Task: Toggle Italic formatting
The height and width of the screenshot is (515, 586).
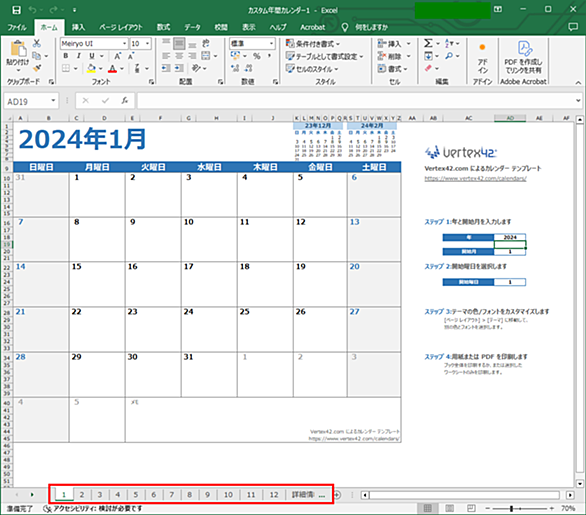Action: [78, 56]
